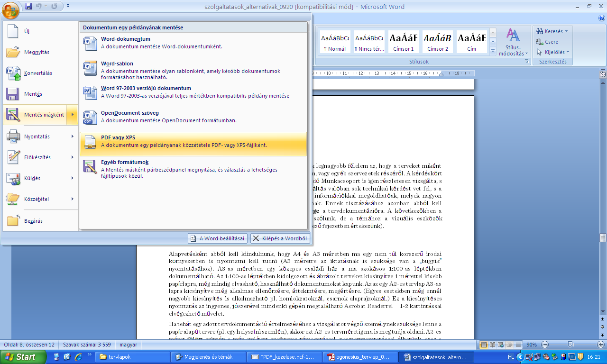Open the Kijelölés dropdown
607x364 pixels.
click(x=553, y=52)
